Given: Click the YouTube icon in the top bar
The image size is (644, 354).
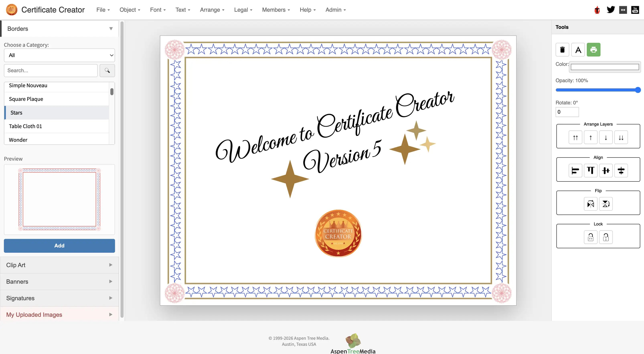Looking at the screenshot, I should click(635, 9).
